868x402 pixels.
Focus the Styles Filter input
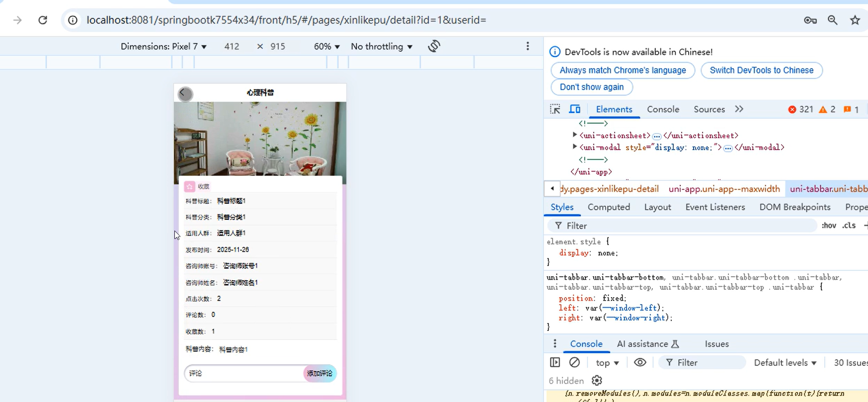coord(682,226)
